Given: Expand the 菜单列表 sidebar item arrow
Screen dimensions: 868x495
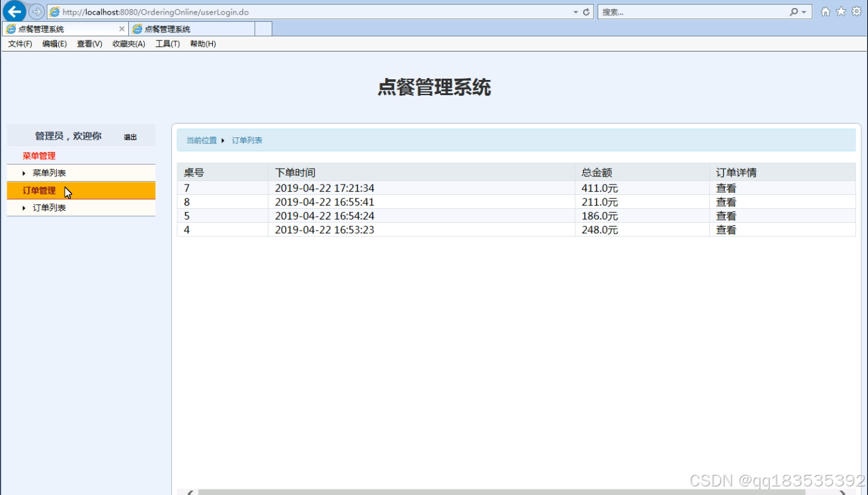Looking at the screenshot, I should pos(24,174).
